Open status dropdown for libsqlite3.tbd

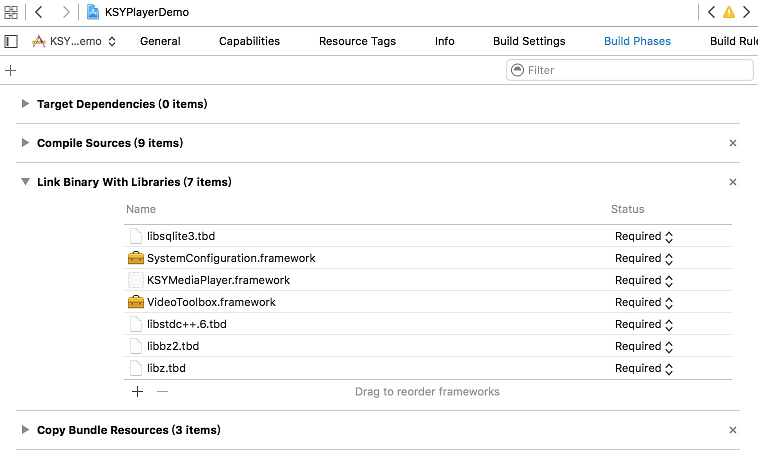pyautogui.click(x=644, y=236)
